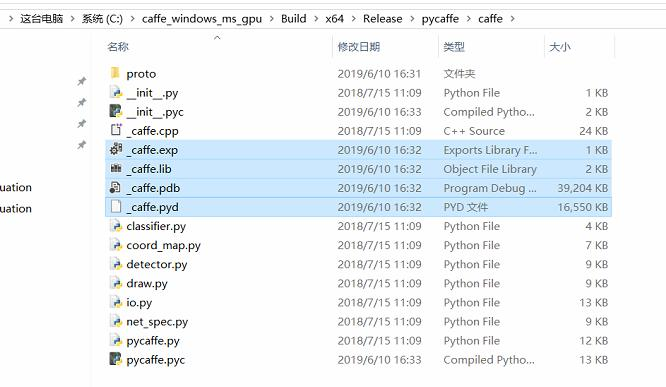Sort by 类型 column header
666x387 pixels.
[454, 47]
